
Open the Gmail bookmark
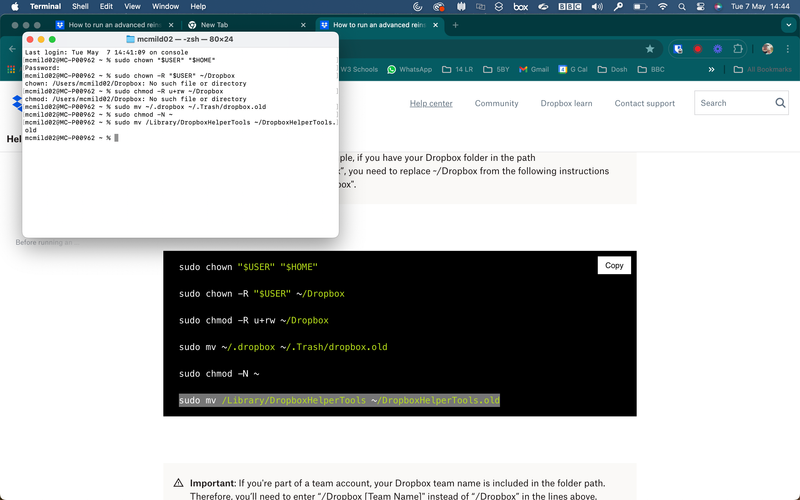click(534, 70)
